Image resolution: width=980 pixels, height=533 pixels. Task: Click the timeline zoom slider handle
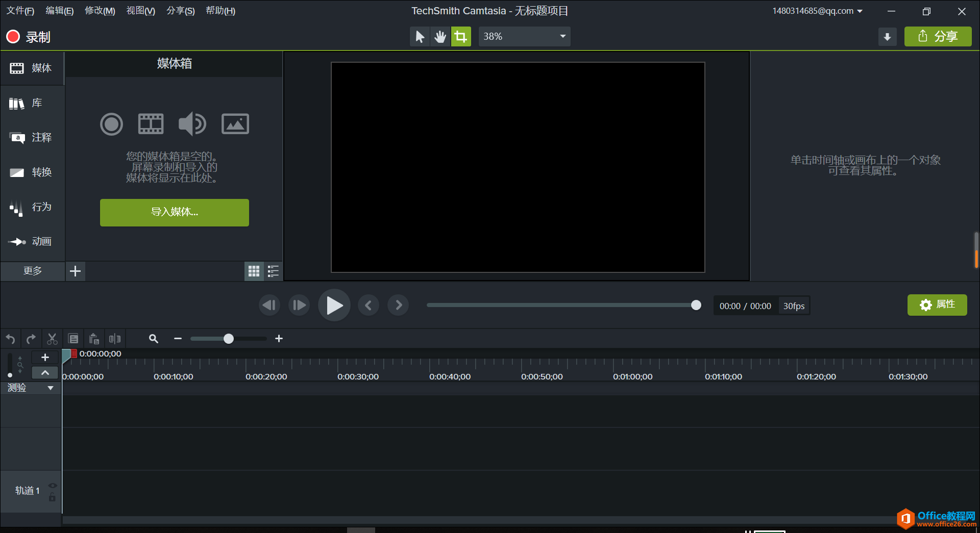tap(229, 339)
